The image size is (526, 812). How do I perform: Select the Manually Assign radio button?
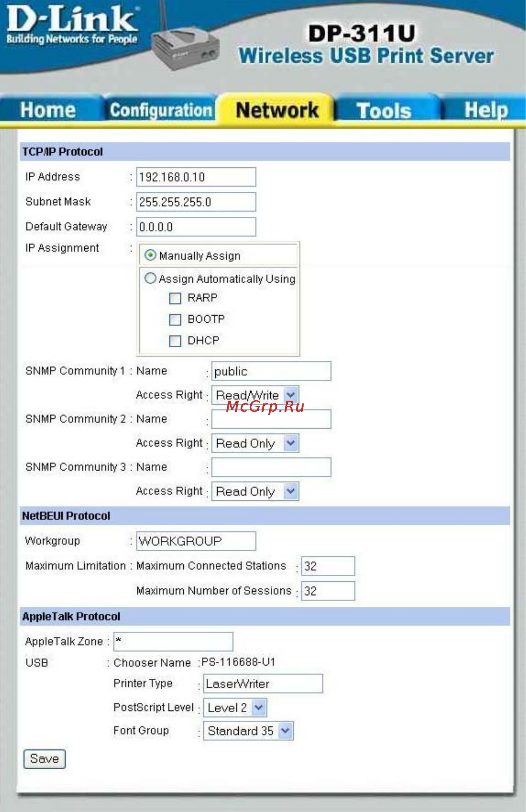150,255
